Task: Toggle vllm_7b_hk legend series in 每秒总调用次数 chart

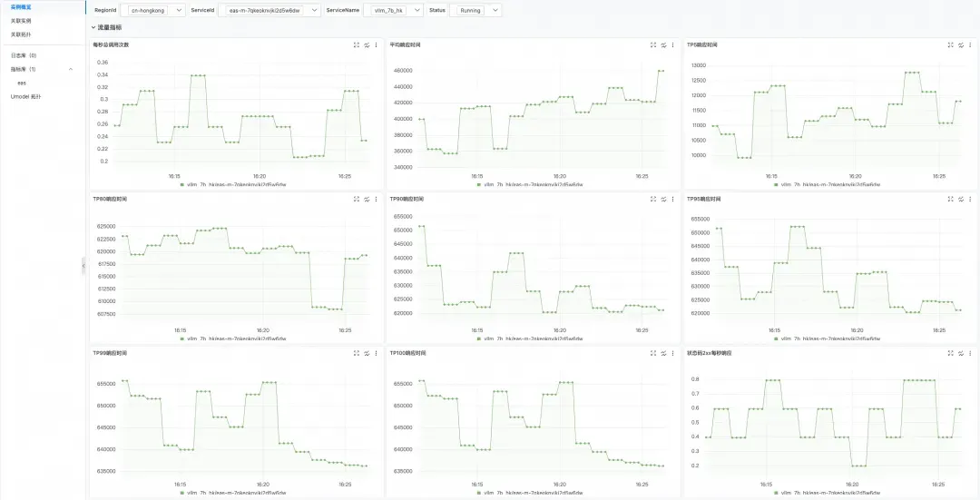Action: pyautogui.click(x=233, y=185)
